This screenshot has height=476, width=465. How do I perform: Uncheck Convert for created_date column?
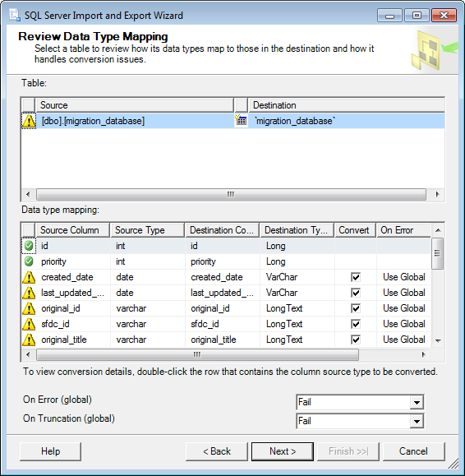point(356,277)
